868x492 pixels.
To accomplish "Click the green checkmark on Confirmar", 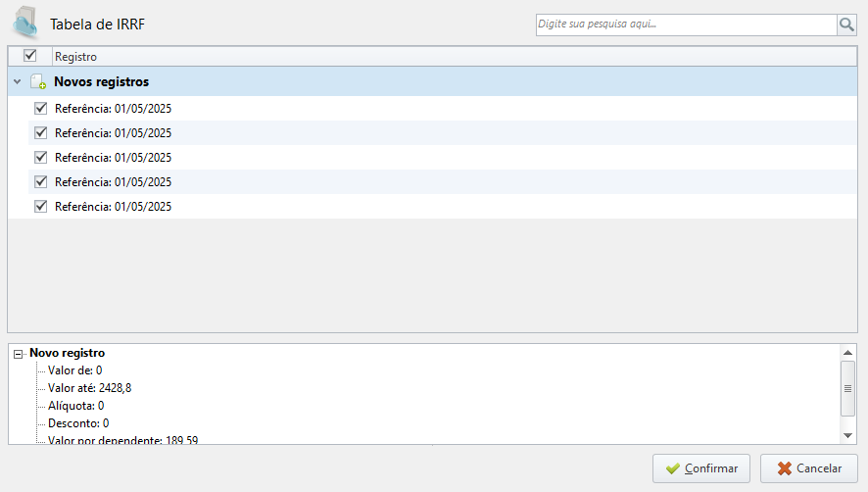I will [673, 468].
